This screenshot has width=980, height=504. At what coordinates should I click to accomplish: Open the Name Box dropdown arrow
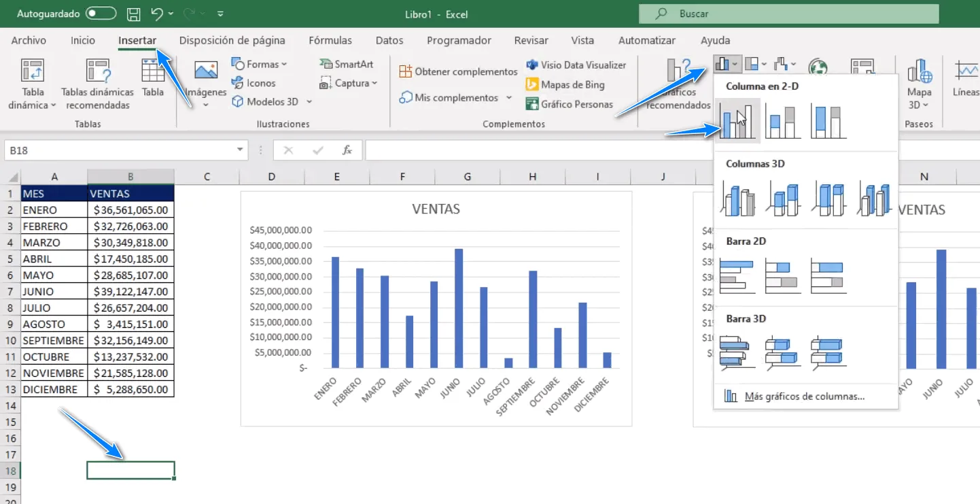click(x=241, y=150)
